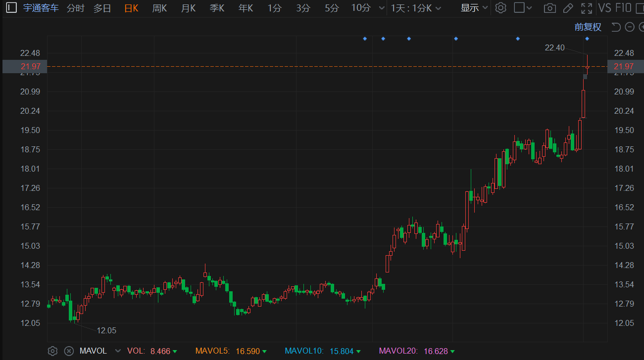This screenshot has height=360, width=644.
Task: Open the layout square dropdown
Action: point(523,8)
